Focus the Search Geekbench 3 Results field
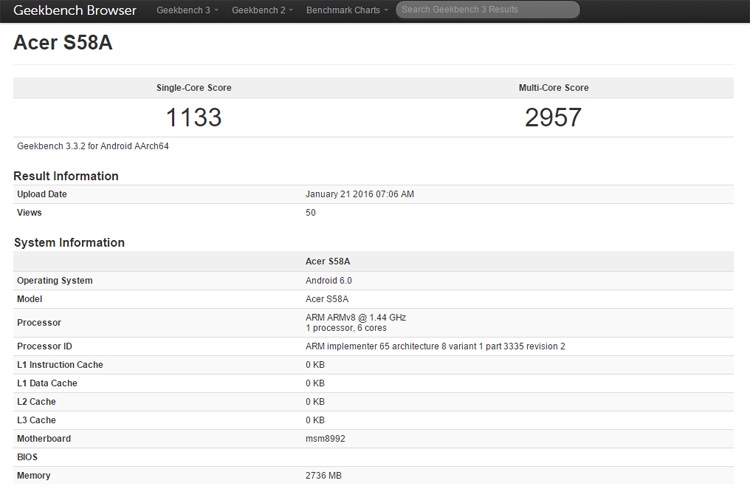 point(487,10)
